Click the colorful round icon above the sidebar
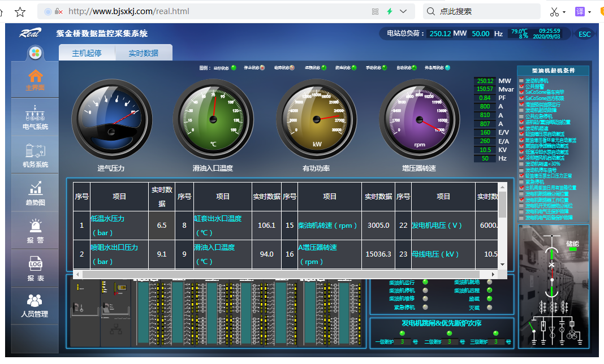The image size is (604, 364). (35, 53)
